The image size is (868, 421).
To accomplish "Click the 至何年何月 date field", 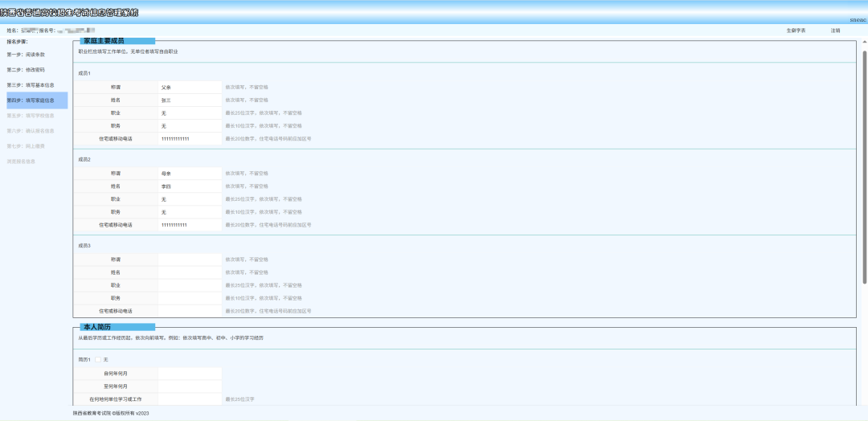I will pyautogui.click(x=190, y=386).
